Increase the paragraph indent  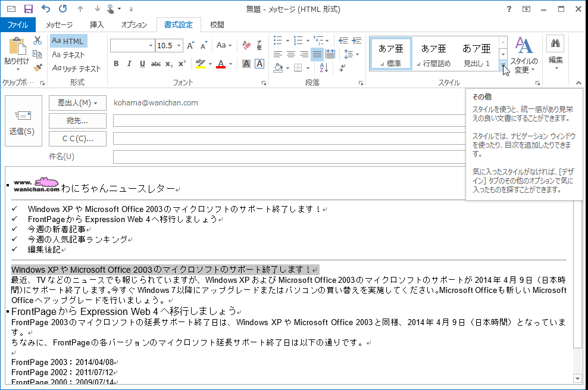point(356,40)
